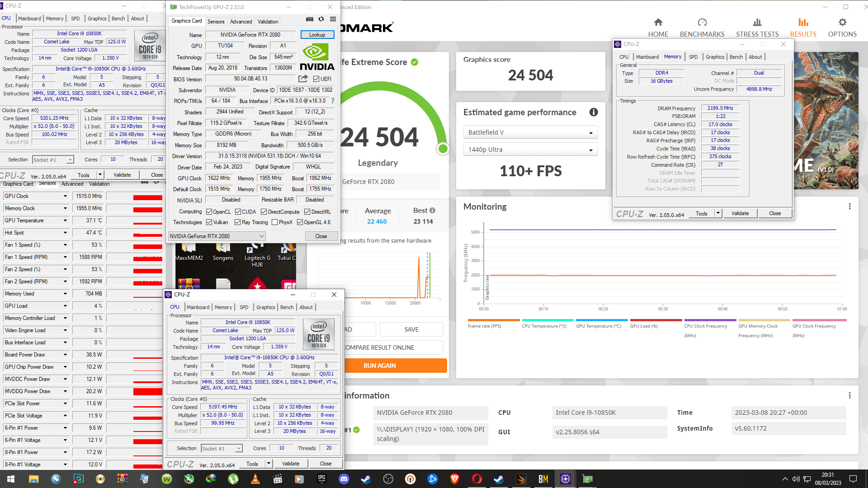This screenshot has height=488, width=868.
Task: Click the NVIDIA logo in GPU-Z
Action: [x=317, y=57]
